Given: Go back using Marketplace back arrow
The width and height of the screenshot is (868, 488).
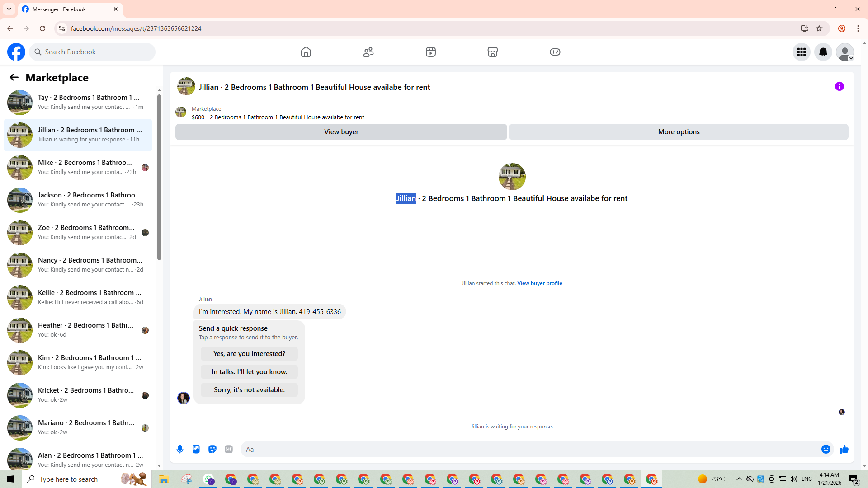Looking at the screenshot, I should pyautogui.click(x=14, y=77).
